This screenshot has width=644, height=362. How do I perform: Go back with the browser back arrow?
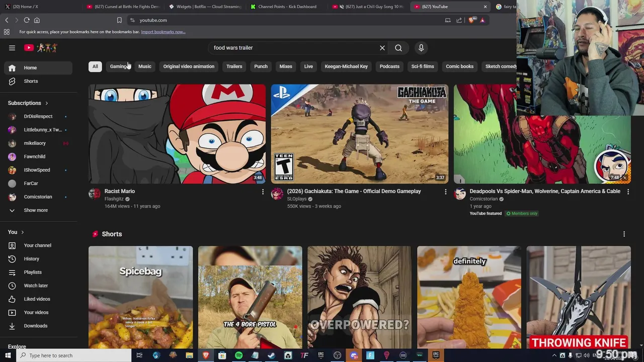7,20
